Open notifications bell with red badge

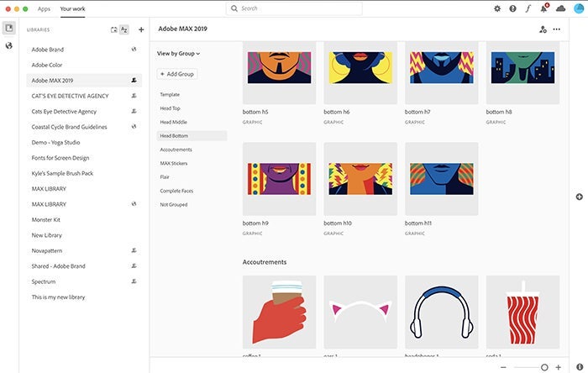coord(543,8)
